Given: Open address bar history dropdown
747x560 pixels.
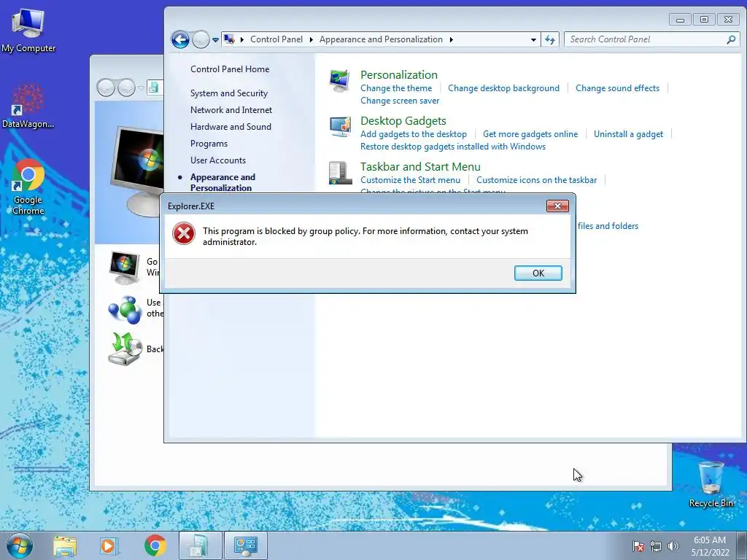Looking at the screenshot, I should point(533,40).
